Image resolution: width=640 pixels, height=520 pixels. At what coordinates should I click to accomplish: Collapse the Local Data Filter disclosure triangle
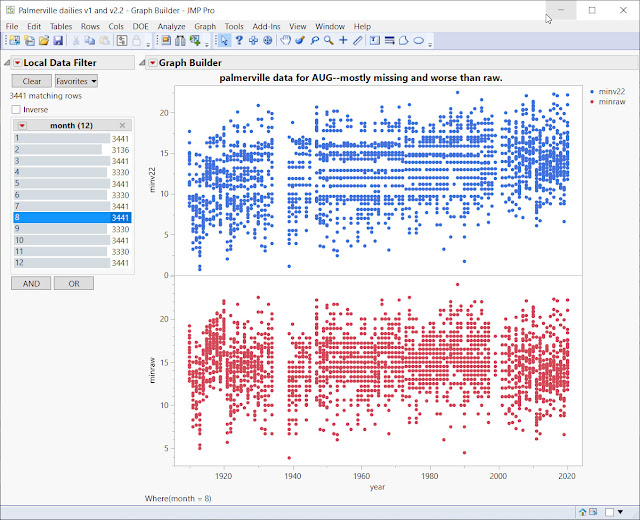[7, 62]
